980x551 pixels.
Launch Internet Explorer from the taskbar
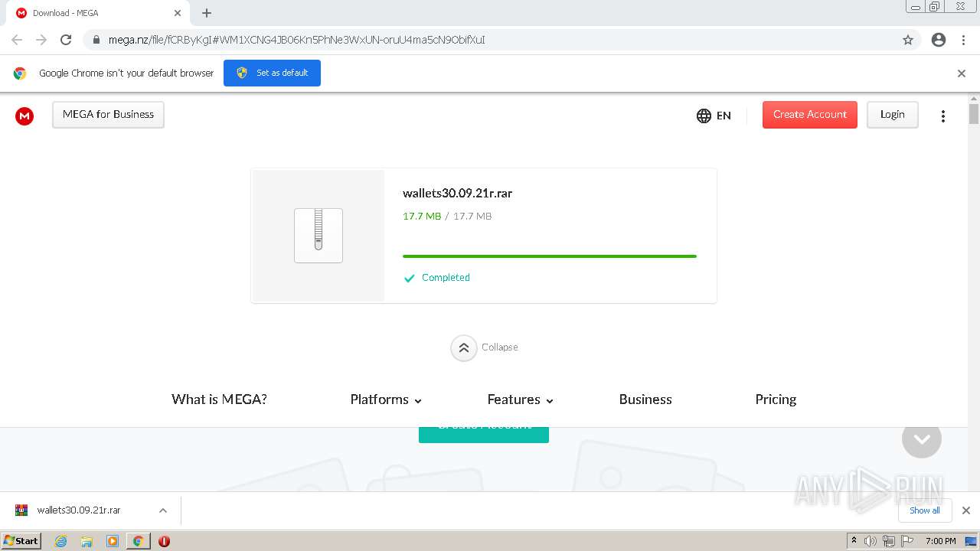click(61, 541)
